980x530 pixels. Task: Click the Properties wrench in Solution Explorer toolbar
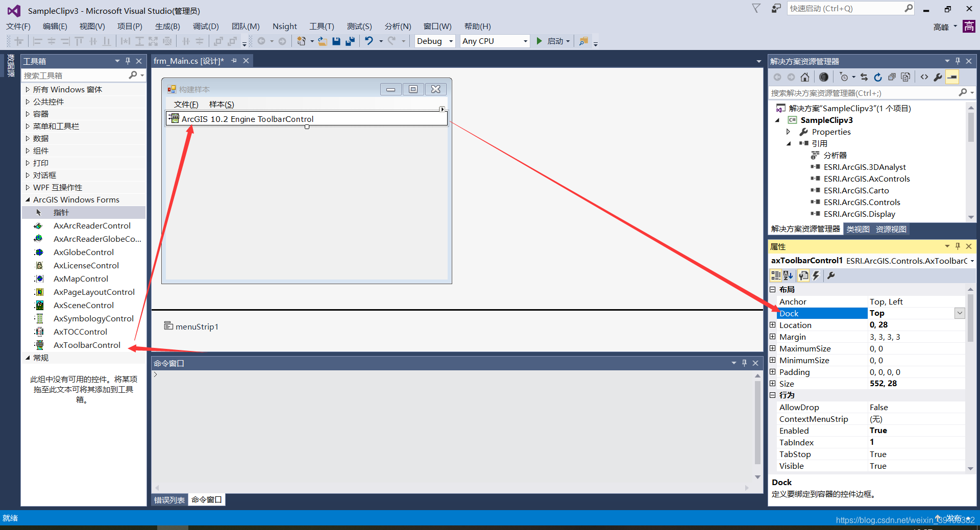coord(938,77)
